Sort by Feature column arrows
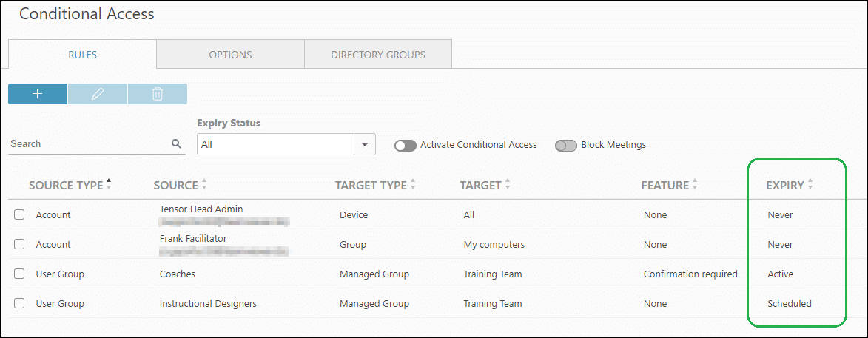The height and width of the screenshot is (338, 868). click(x=695, y=185)
